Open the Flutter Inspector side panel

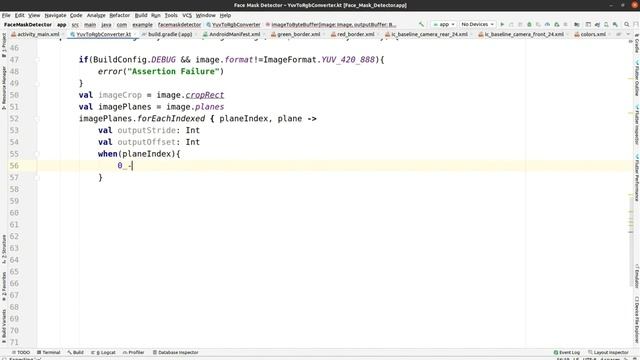[x=636, y=124]
